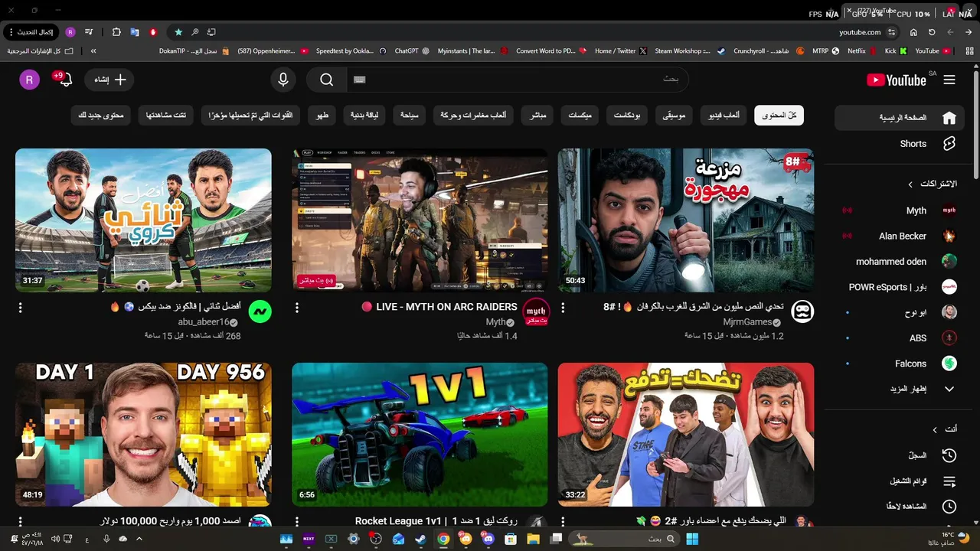Open the notifications bell
The height and width of the screenshot is (551, 980).
[x=64, y=80]
